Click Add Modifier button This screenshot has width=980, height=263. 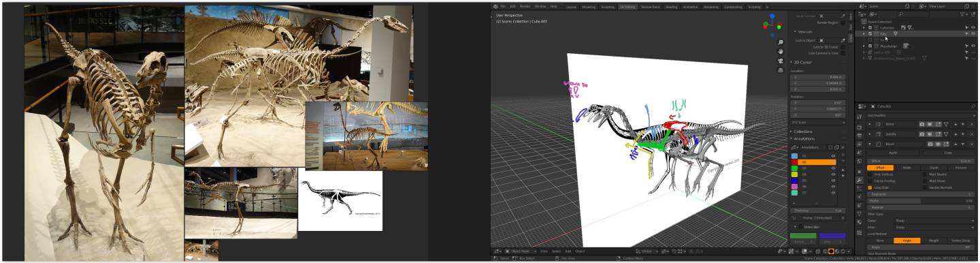pyautogui.click(x=921, y=115)
